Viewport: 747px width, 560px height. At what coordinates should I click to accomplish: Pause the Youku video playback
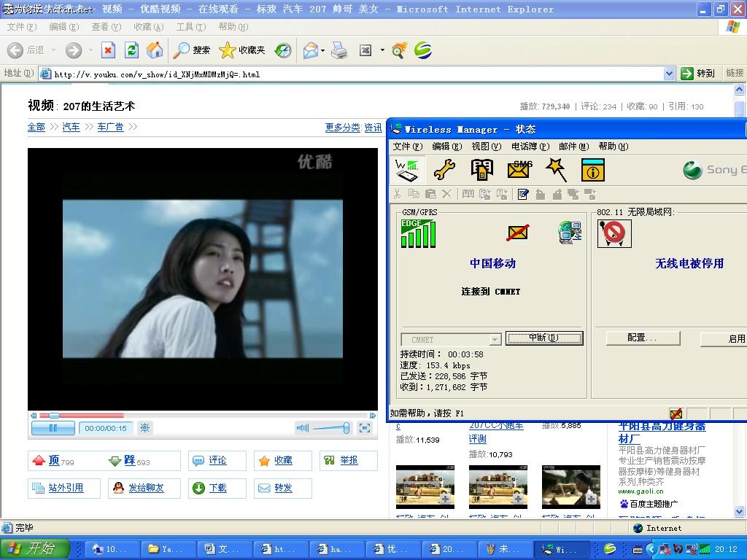click(53, 427)
